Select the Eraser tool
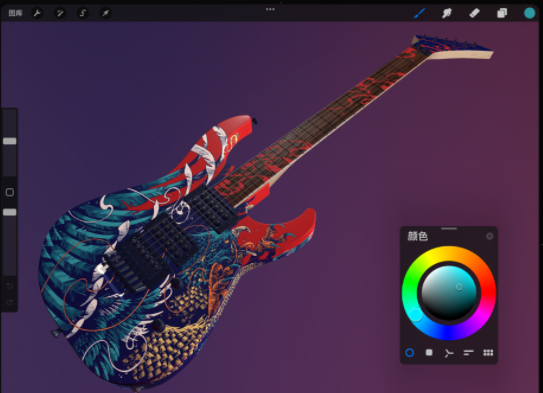543x393 pixels. coord(474,13)
